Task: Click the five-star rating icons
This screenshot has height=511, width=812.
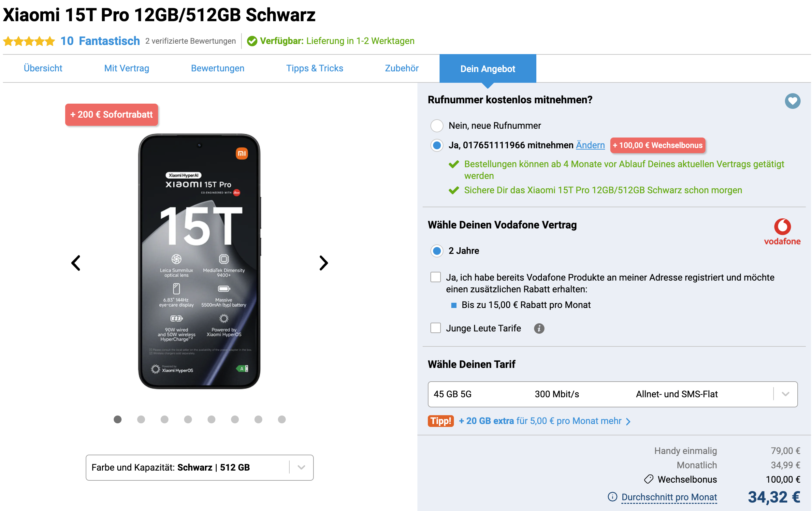Action: click(29, 41)
